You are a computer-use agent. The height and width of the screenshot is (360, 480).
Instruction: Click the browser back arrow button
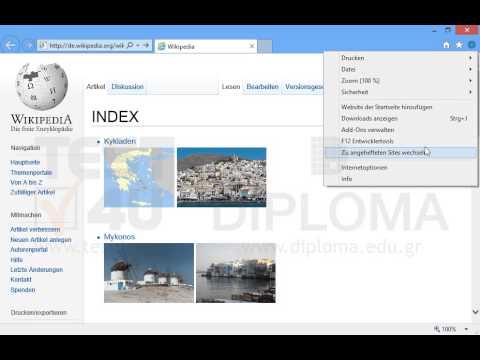pos(11,45)
